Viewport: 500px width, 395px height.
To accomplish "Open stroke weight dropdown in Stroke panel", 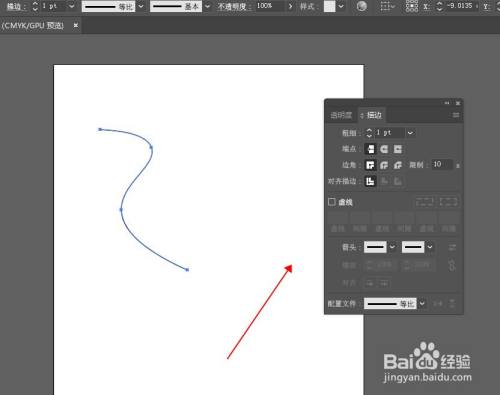I will [x=410, y=133].
